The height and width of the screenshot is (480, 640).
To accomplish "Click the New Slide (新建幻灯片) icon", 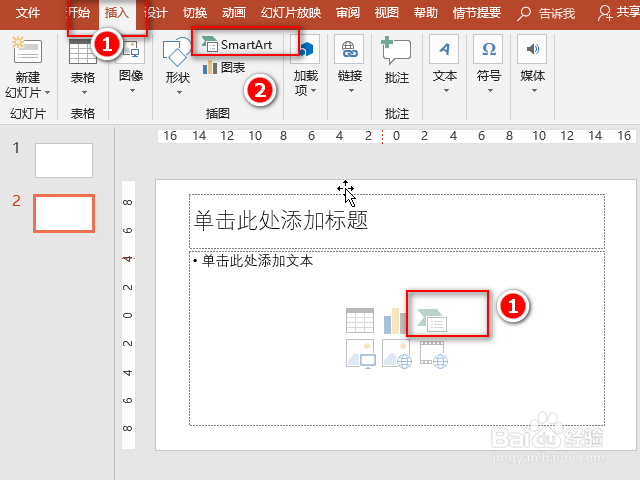I will [x=27, y=50].
